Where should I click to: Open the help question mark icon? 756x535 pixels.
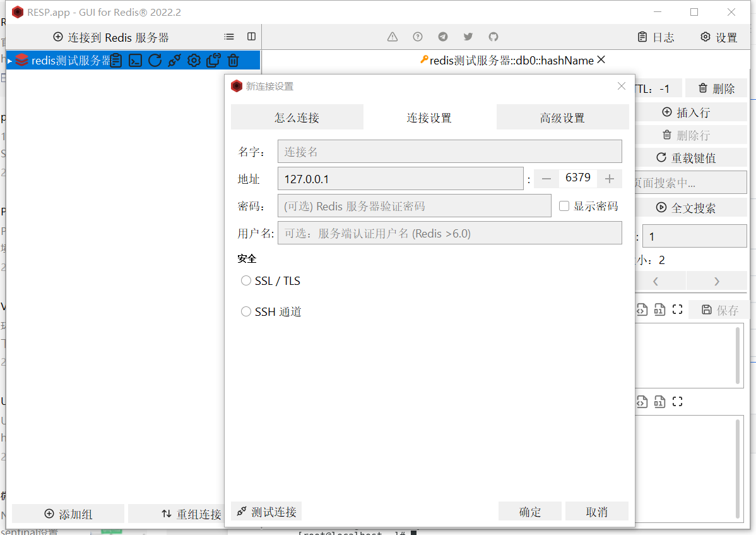click(418, 37)
